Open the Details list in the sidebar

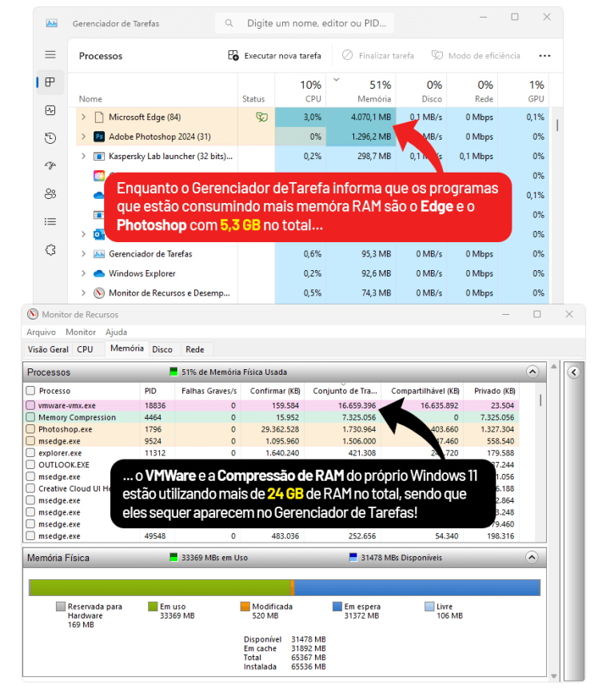click(x=50, y=221)
